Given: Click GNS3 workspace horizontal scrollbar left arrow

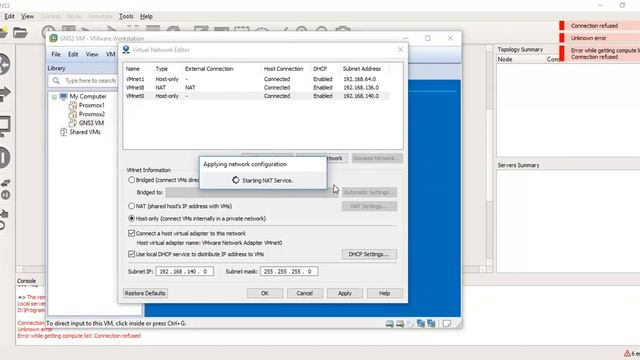Looking at the screenshot, I should coord(19,269).
